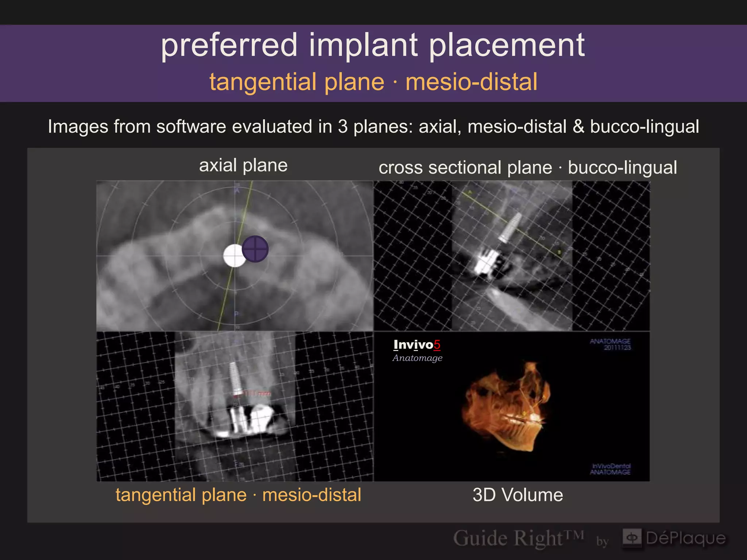
Task: Click the DéPlaque logo icon
Action: tap(632, 537)
